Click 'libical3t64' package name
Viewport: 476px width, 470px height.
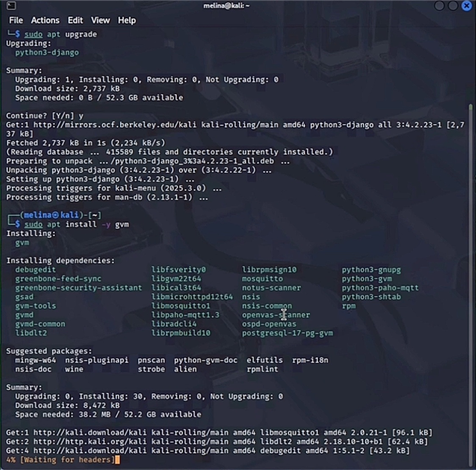(x=176, y=288)
